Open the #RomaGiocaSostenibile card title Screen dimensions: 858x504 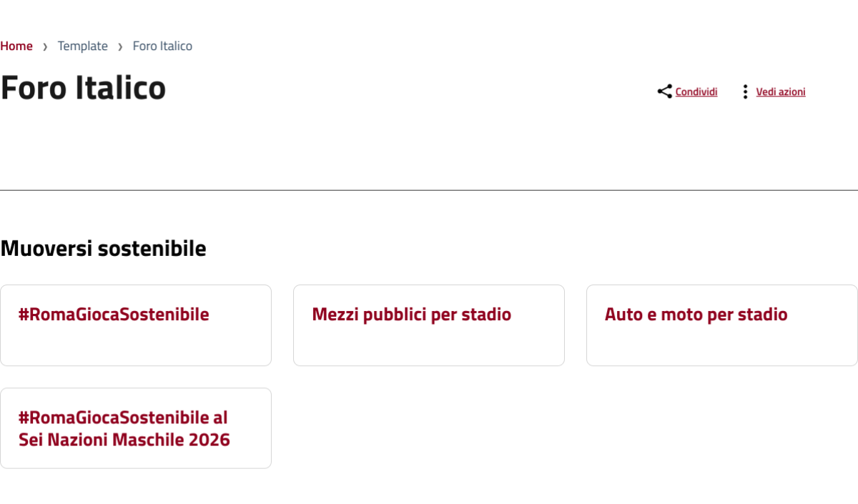(114, 315)
